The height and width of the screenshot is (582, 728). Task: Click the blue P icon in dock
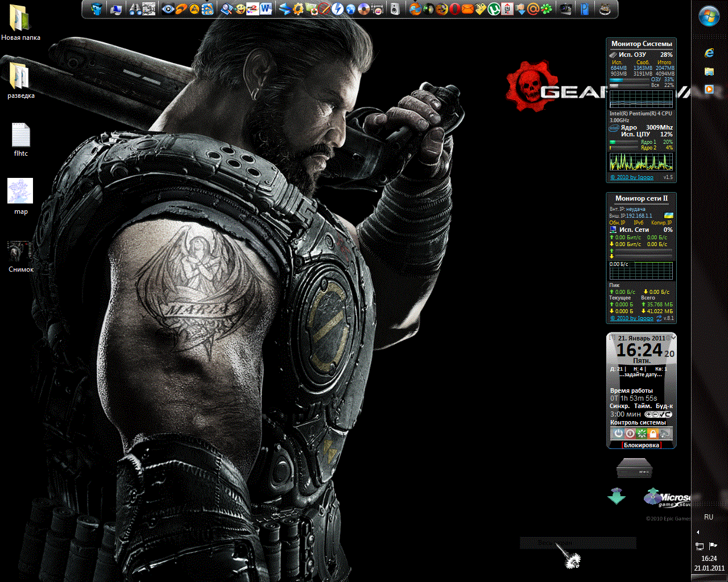coord(584,9)
